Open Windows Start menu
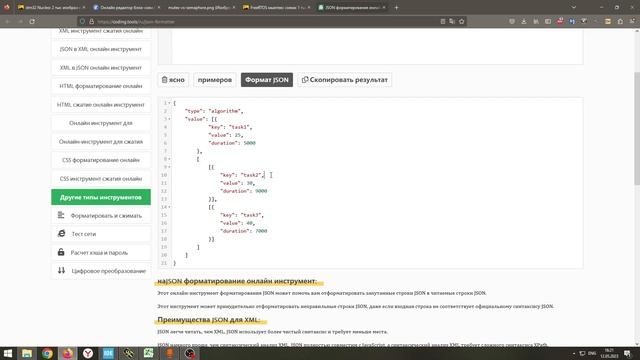The height and width of the screenshot is (360, 640). 7,353
